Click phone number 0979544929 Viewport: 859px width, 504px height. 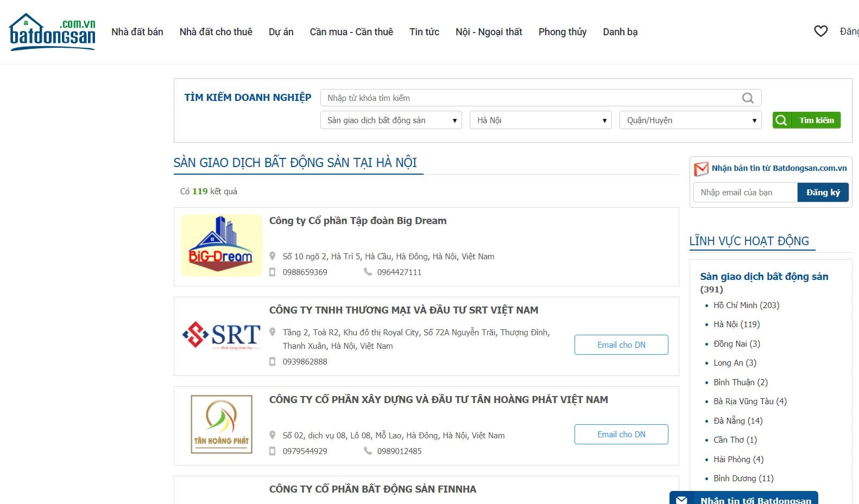coord(305,451)
